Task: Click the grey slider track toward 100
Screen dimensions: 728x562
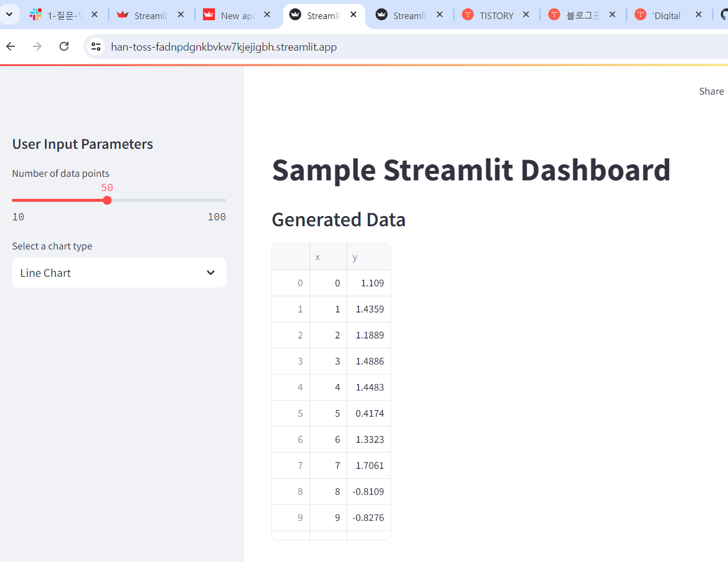Action: [x=168, y=200]
